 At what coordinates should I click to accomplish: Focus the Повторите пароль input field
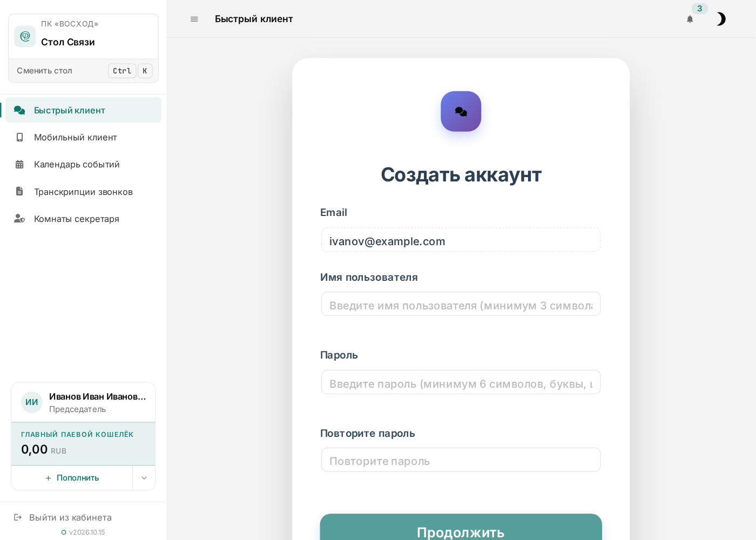(461, 460)
